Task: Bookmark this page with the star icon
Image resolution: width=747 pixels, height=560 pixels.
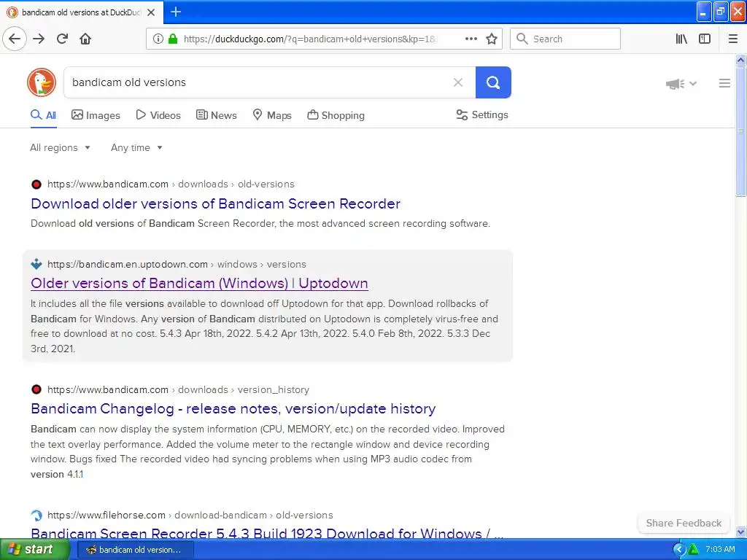Action: click(492, 39)
